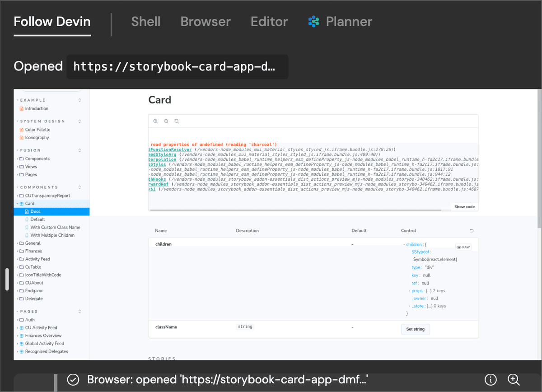This screenshot has height=392, width=542.
Task: Click the checkmark status icon
Action: [73, 380]
